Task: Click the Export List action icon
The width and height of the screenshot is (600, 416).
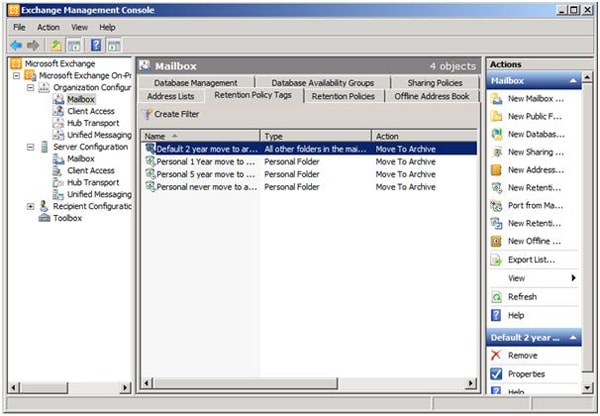Action: click(x=496, y=260)
